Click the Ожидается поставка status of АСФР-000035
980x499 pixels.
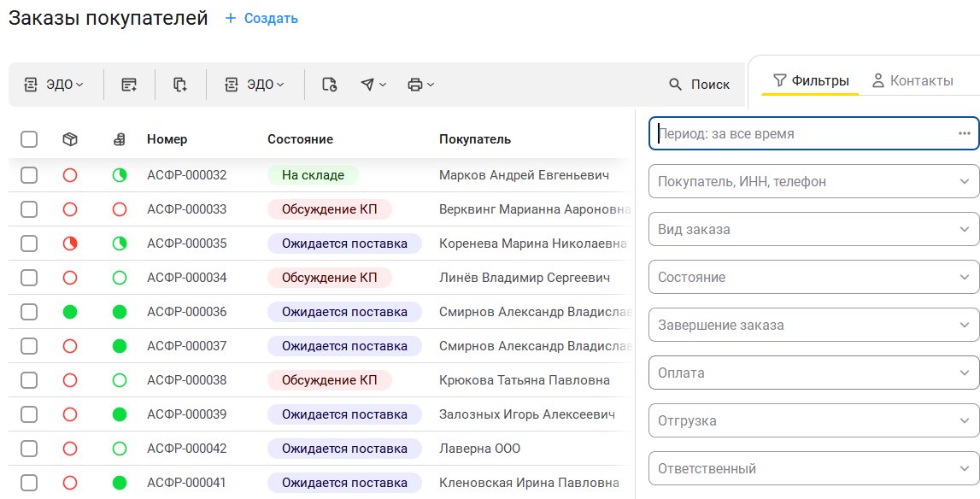pyautogui.click(x=344, y=244)
